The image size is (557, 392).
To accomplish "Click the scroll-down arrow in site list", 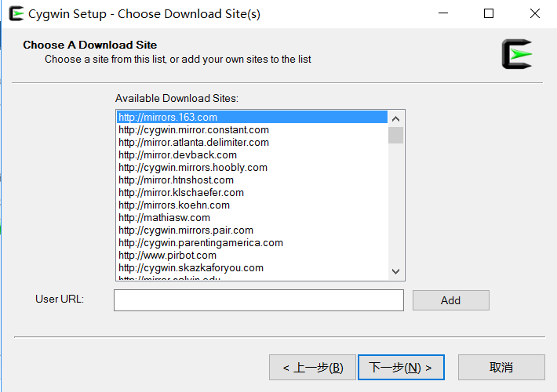I will click(x=395, y=271).
